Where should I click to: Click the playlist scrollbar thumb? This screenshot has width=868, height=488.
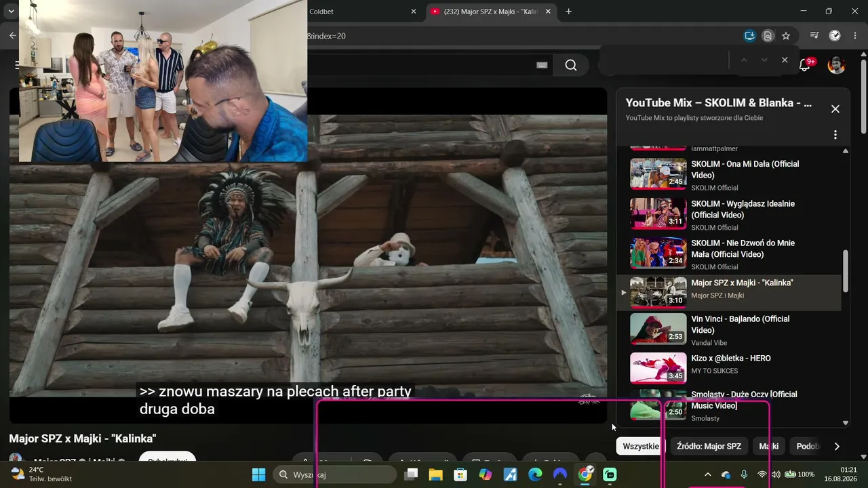pyautogui.click(x=845, y=271)
